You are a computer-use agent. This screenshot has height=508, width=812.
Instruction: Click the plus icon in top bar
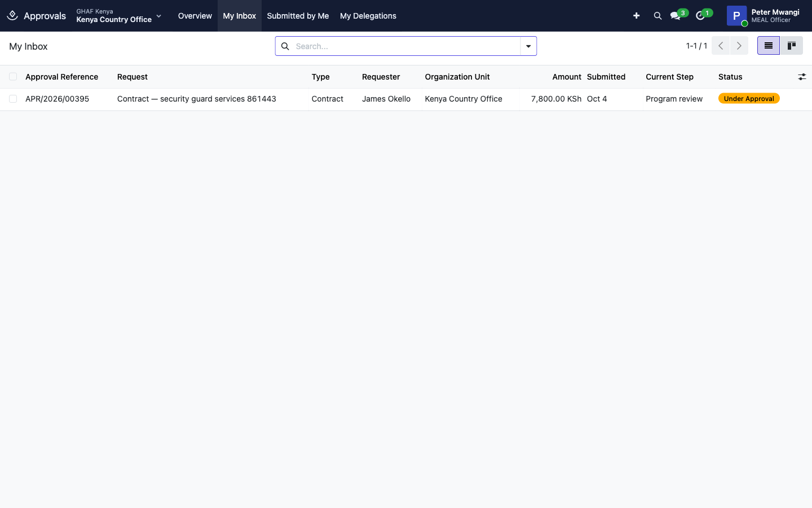pos(636,16)
